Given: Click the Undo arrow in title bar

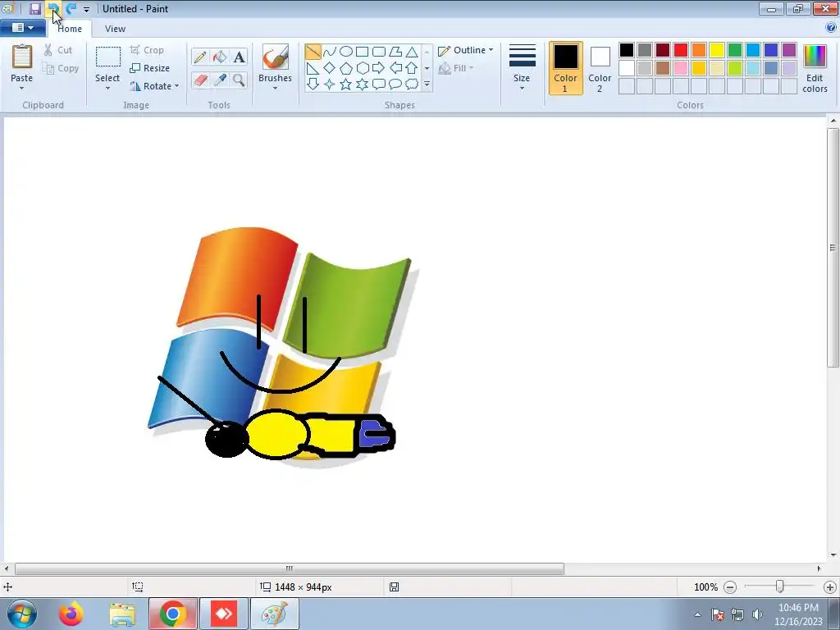Looking at the screenshot, I should tap(53, 8).
